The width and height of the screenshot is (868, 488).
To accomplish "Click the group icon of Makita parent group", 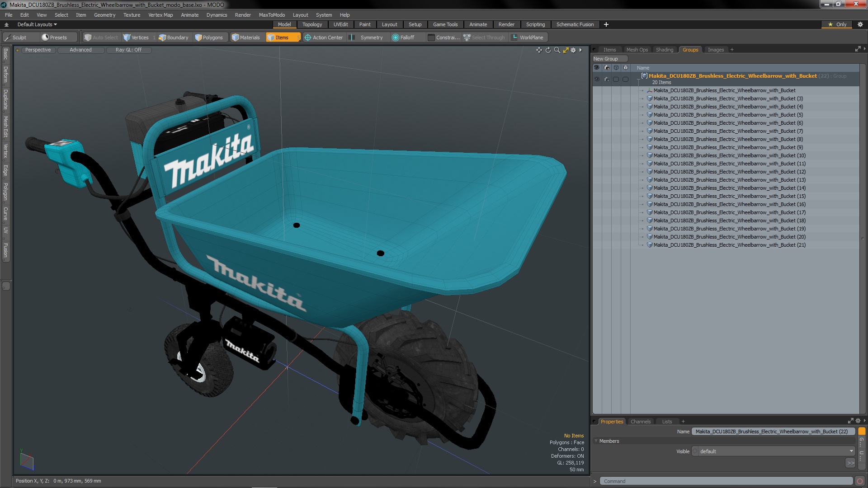I will pos(644,76).
